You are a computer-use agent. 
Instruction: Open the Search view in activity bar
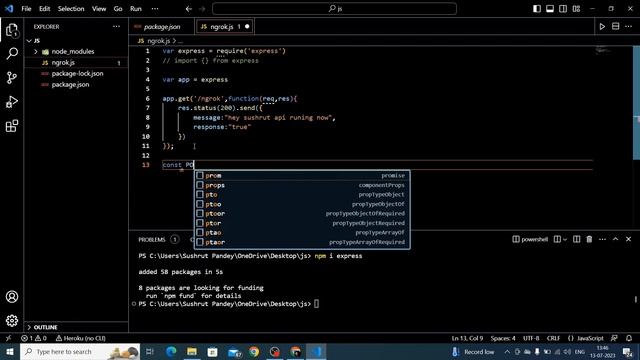click(12, 53)
